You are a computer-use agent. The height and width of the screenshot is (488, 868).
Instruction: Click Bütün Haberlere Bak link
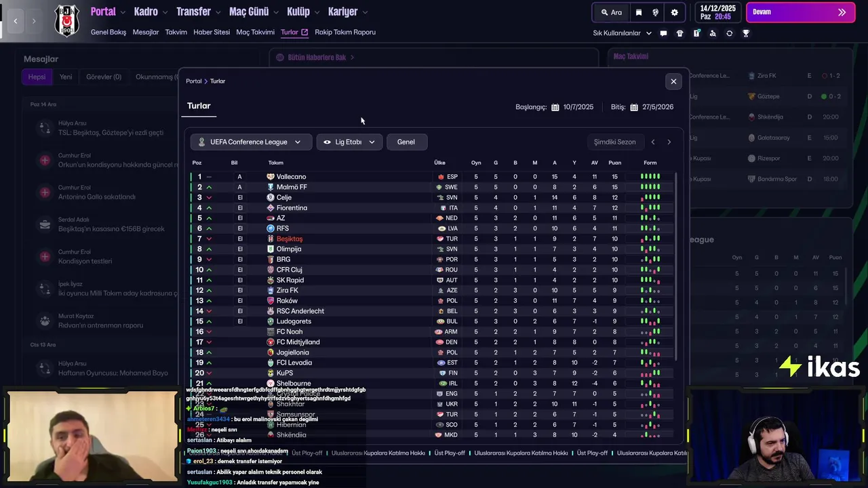(x=316, y=58)
